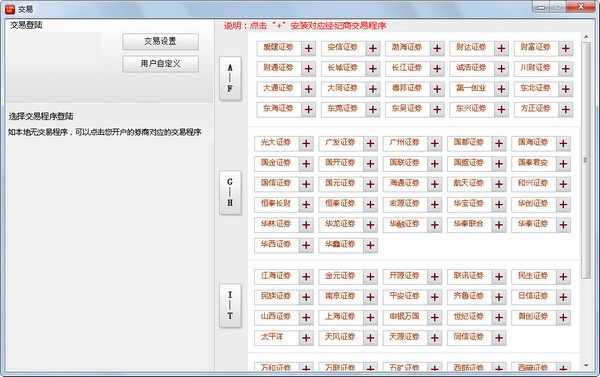Click the scrollbar up arrow
The height and width of the screenshot is (377, 600).
[x=586, y=37]
